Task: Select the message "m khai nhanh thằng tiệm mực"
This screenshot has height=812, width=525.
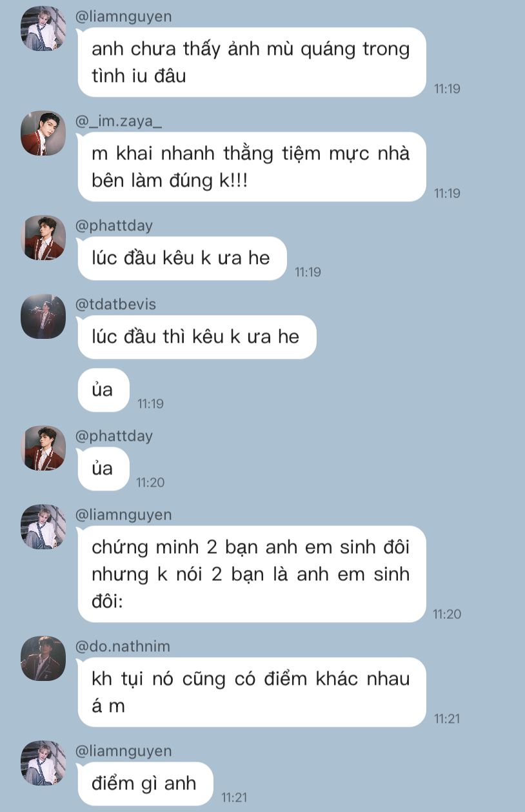Action: pyautogui.click(x=252, y=167)
